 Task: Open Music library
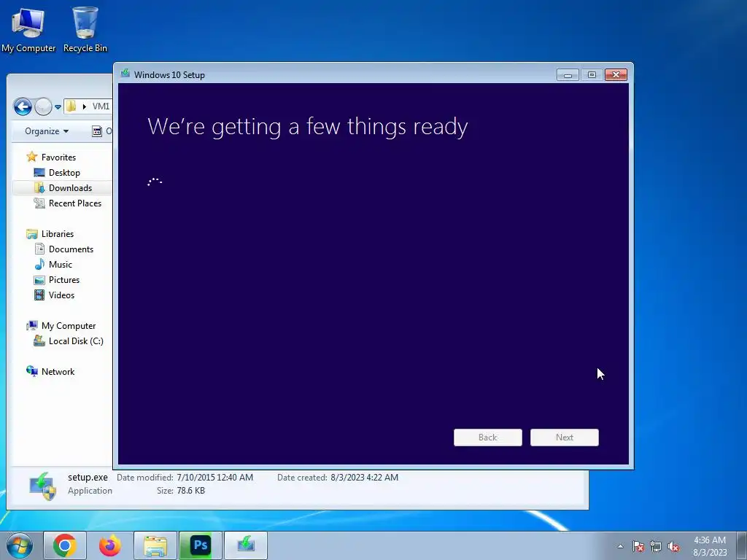click(x=60, y=264)
